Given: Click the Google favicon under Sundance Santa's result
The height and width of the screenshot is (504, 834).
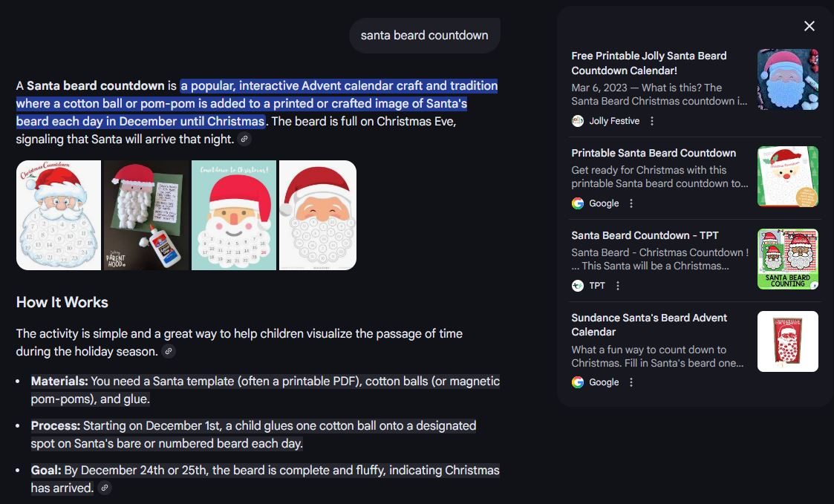Looking at the screenshot, I should [578, 382].
